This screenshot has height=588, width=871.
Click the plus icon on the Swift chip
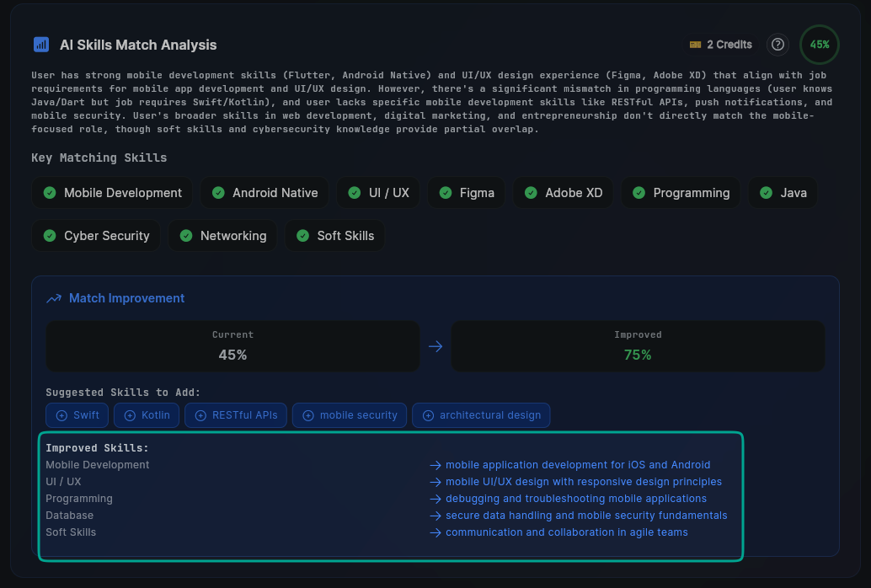(x=63, y=414)
